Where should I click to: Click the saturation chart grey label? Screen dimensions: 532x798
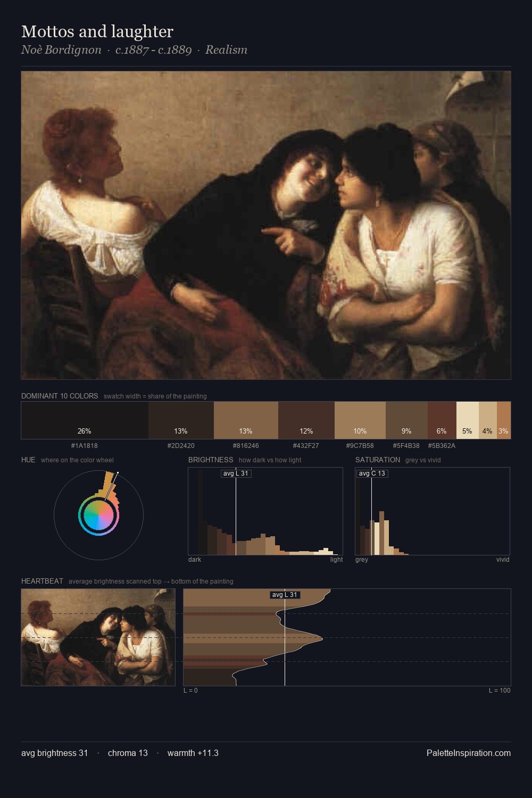click(362, 560)
